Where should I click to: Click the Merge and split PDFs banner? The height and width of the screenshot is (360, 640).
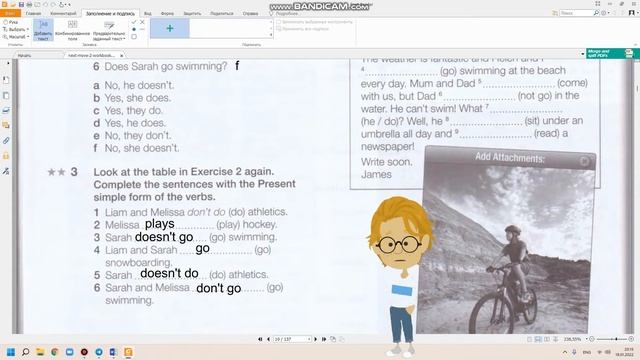tap(612, 53)
